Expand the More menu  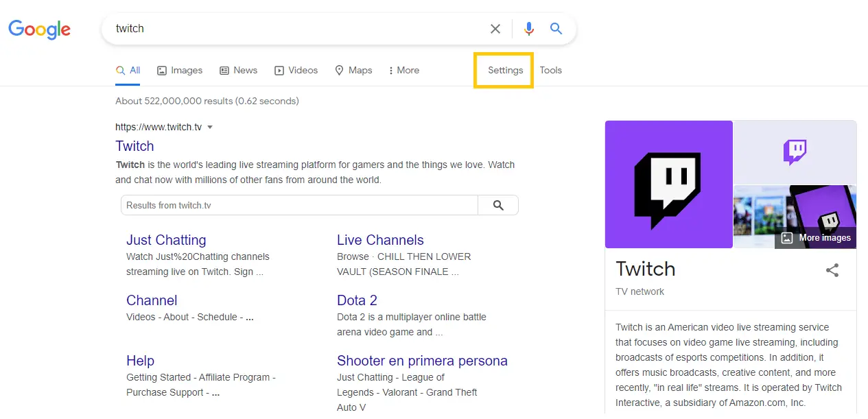click(x=403, y=70)
